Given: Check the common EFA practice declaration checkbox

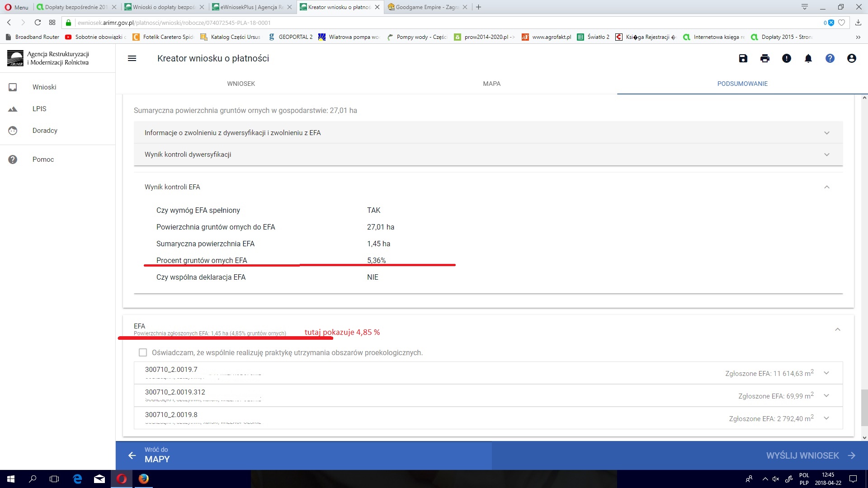Looking at the screenshot, I should point(143,352).
